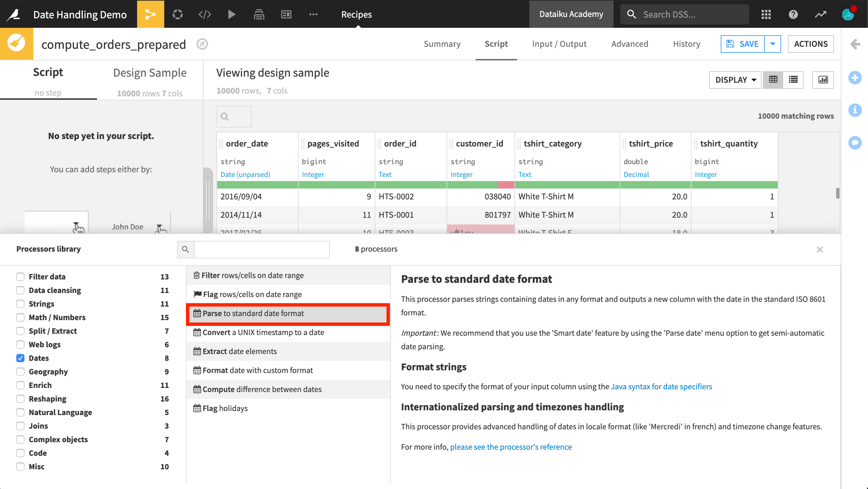
Task: Open jobs using the play icon
Action: 232,14
